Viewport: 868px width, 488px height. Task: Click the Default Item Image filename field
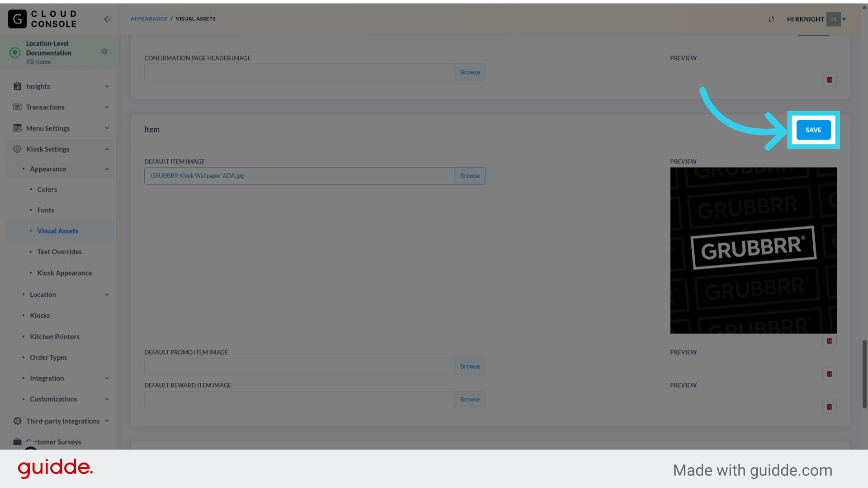click(299, 176)
